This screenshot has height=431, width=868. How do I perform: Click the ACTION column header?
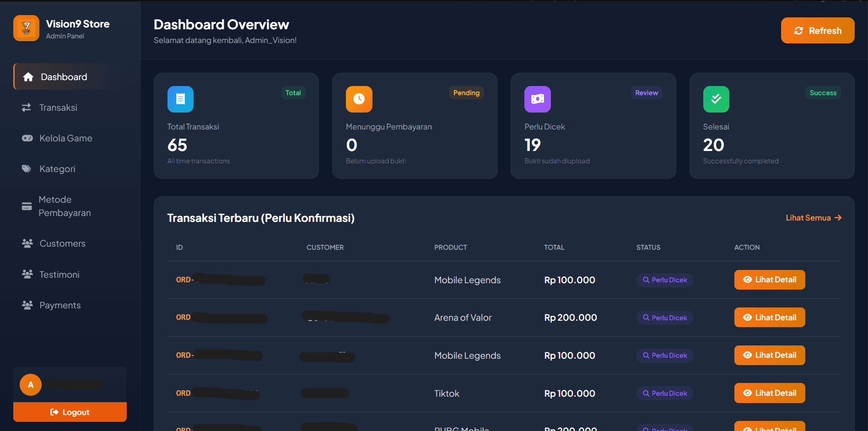tap(747, 248)
